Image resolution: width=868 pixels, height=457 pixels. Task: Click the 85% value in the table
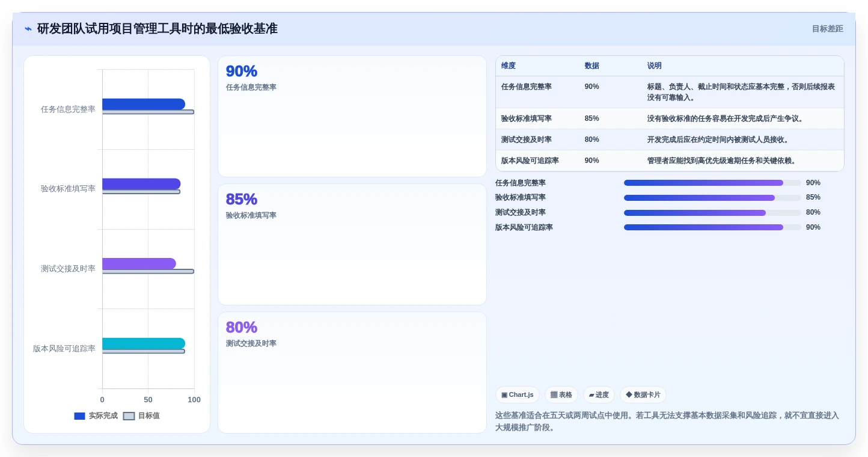[592, 118]
